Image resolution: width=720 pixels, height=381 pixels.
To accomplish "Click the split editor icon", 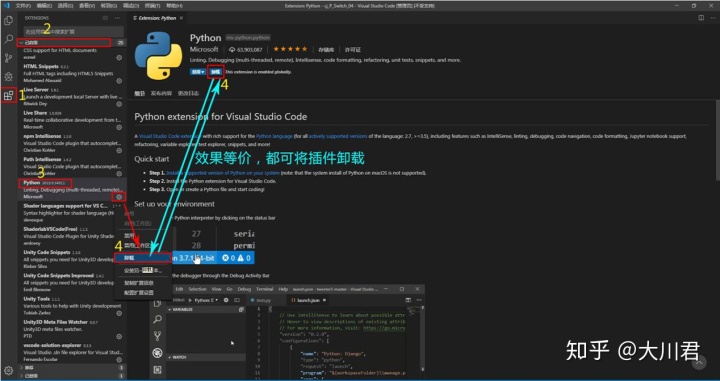I will pos(701,18).
